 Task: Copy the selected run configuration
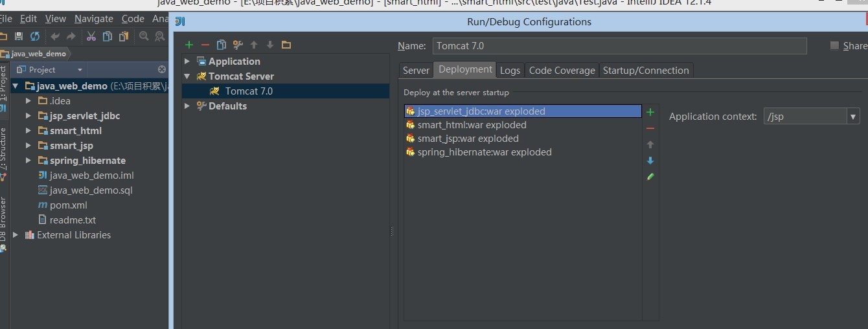[x=222, y=45]
